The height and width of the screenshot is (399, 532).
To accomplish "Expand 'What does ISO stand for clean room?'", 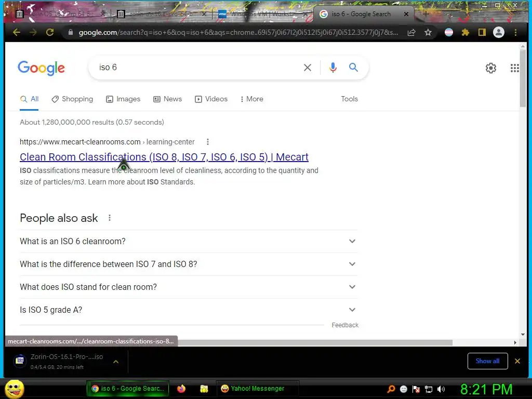I will click(x=189, y=287).
